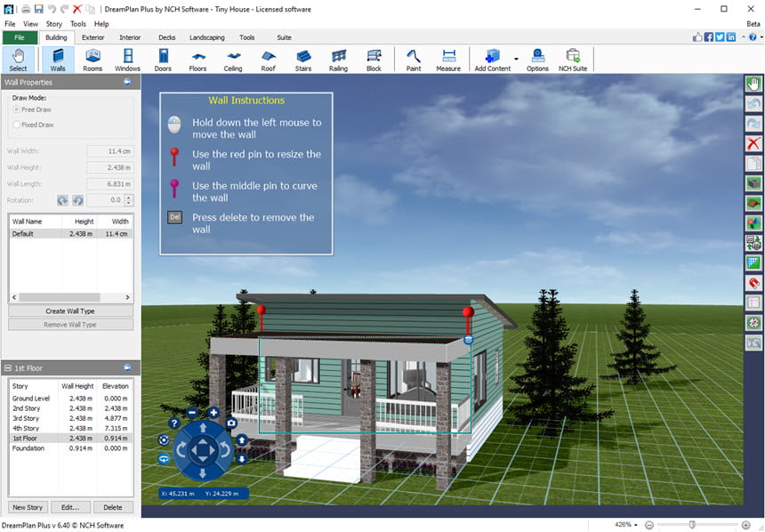Switch to the Interior tab
The width and height of the screenshot is (765, 532).
point(130,37)
